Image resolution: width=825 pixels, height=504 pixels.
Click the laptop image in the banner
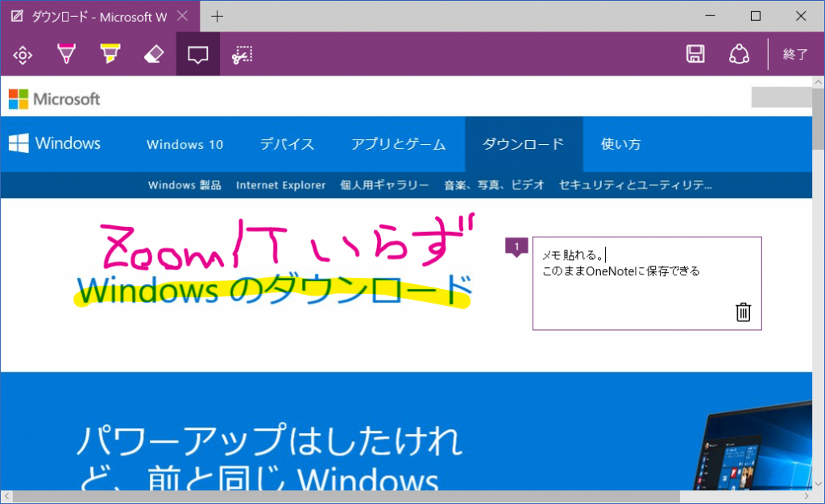753,447
